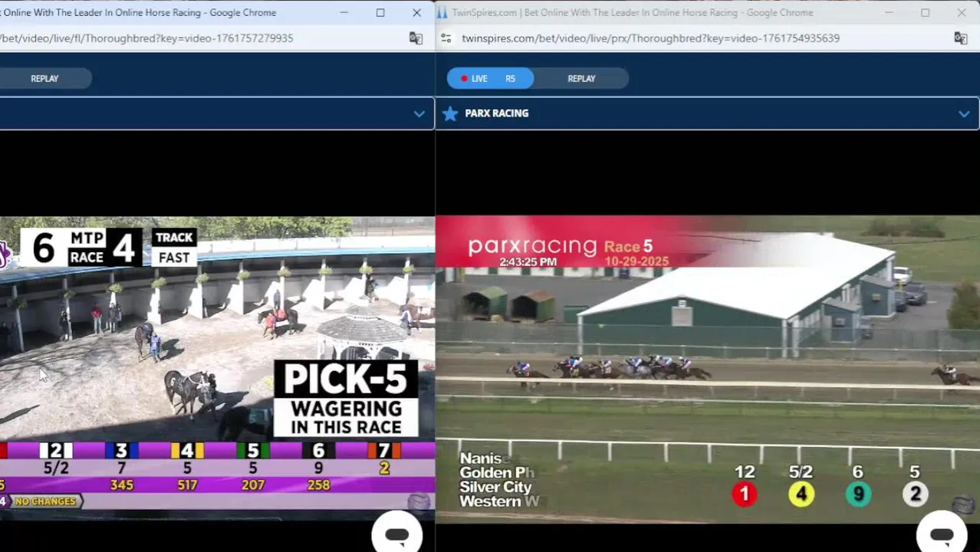Open chat bubble in right video window

click(942, 534)
